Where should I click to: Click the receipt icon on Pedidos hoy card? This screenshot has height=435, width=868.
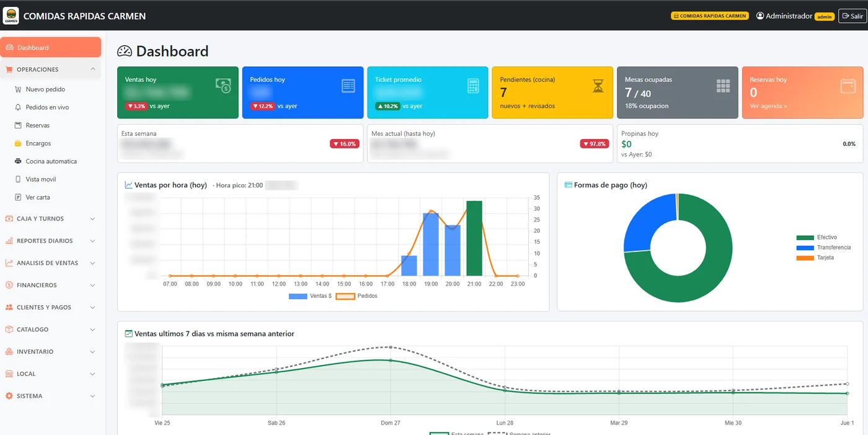tap(348, 86)
